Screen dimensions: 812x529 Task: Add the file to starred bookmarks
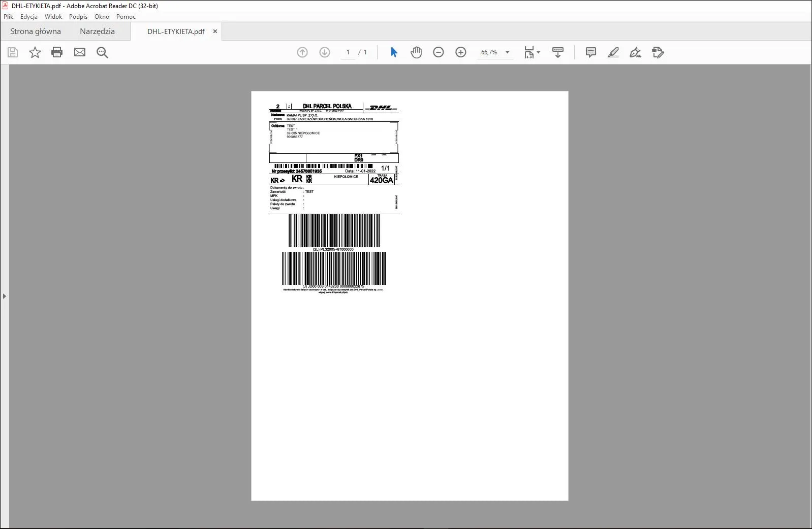pos(35,52)
